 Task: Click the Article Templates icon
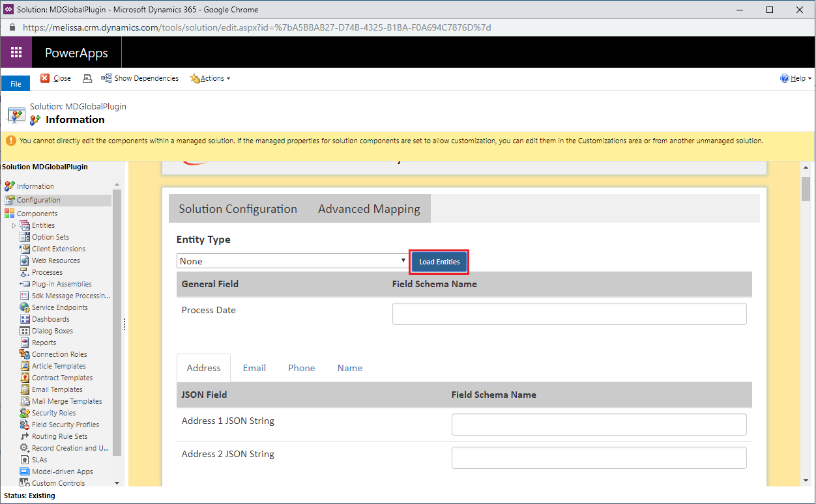pos(25,366)
